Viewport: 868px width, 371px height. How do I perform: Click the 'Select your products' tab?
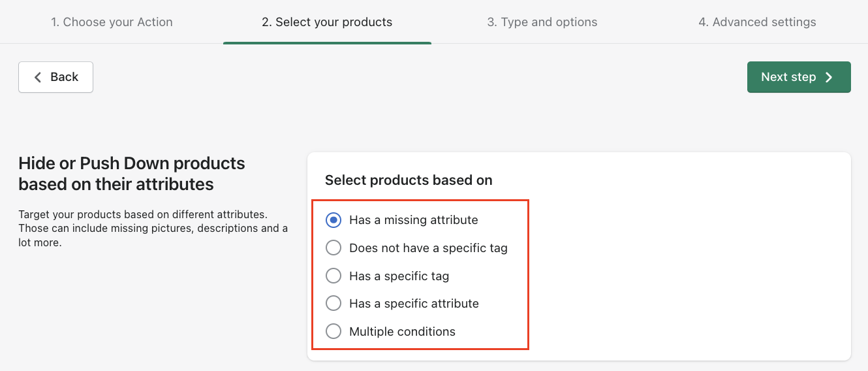point(327,22)
